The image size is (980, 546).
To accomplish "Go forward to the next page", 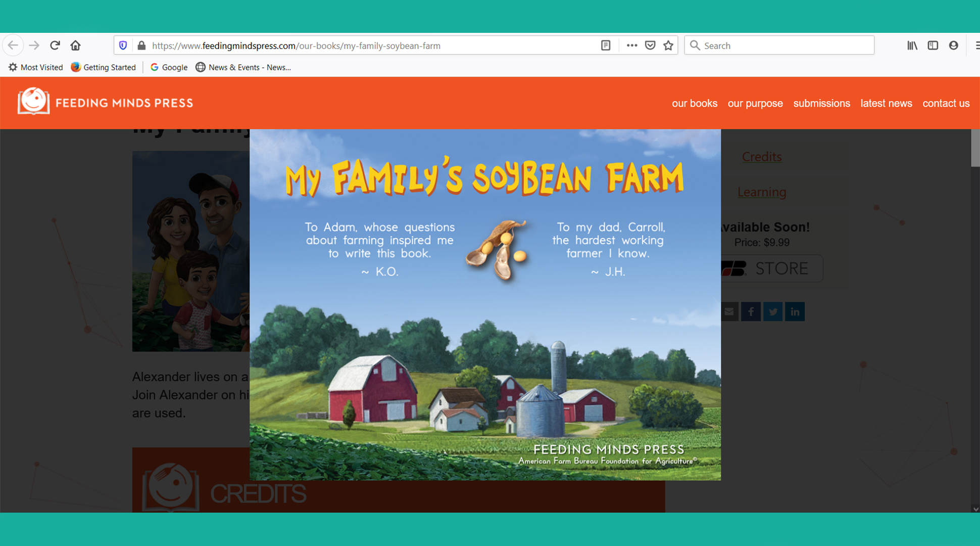I will [34, 45].
